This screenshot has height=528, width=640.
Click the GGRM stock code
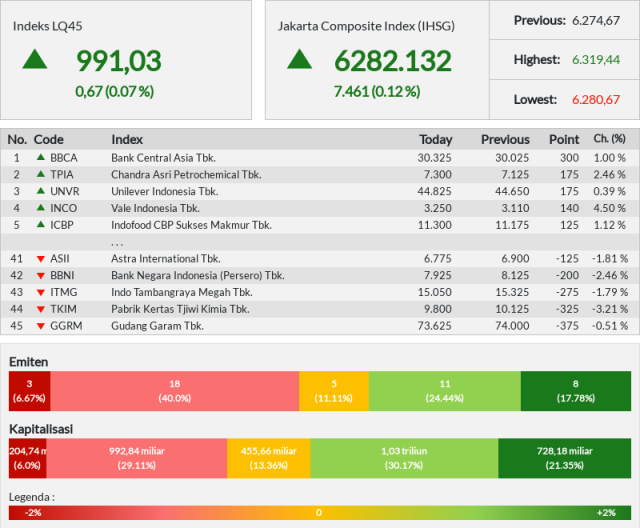click(66, 326)
